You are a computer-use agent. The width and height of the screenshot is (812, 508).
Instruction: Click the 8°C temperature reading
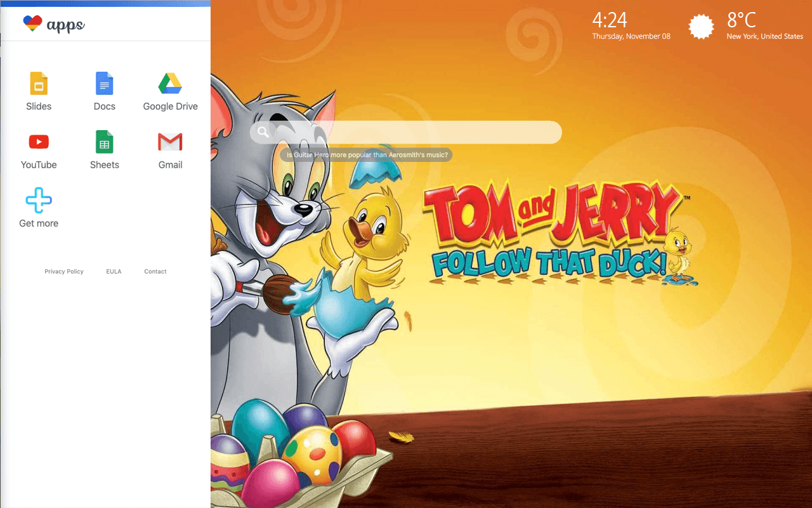(741, 20)
